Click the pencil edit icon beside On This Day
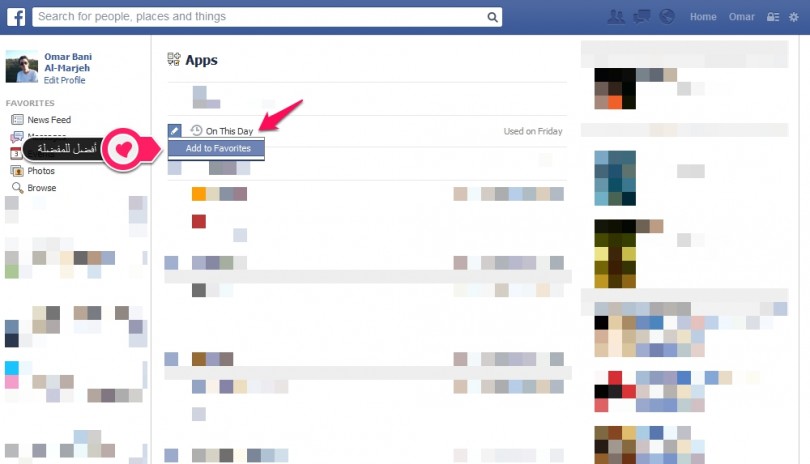The image size is (810, 464). click(x=174, y=130)
